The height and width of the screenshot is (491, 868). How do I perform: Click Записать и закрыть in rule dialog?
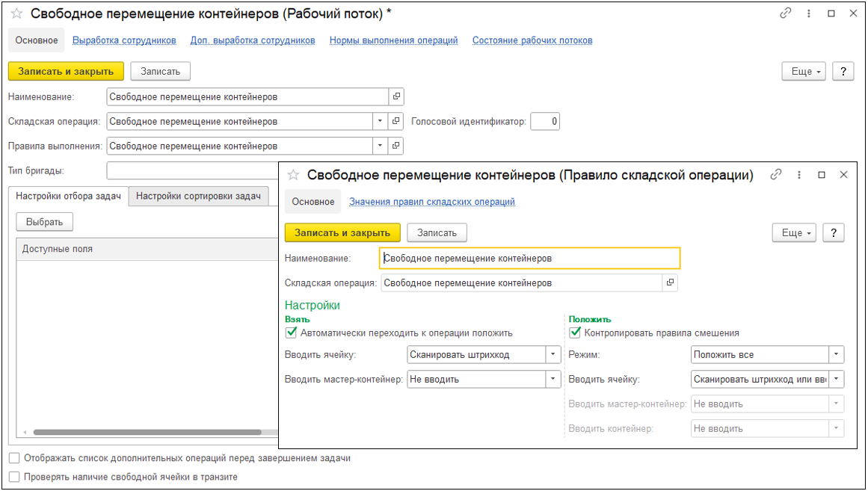(342, 233)
